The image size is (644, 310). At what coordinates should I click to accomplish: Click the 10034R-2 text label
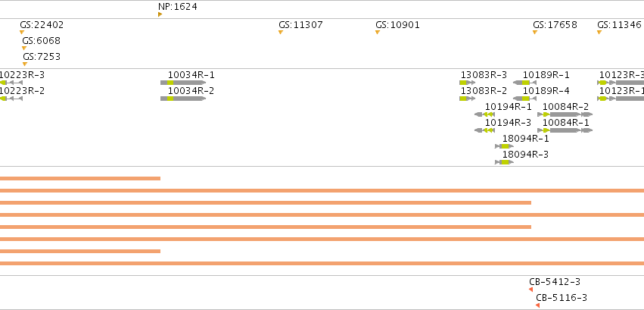tap(191, 91)
